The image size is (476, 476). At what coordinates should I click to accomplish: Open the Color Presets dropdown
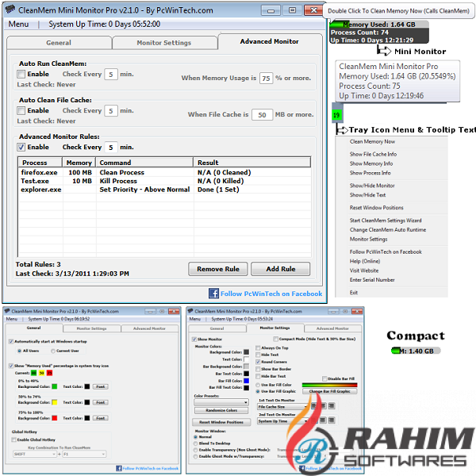click(221, 402)
